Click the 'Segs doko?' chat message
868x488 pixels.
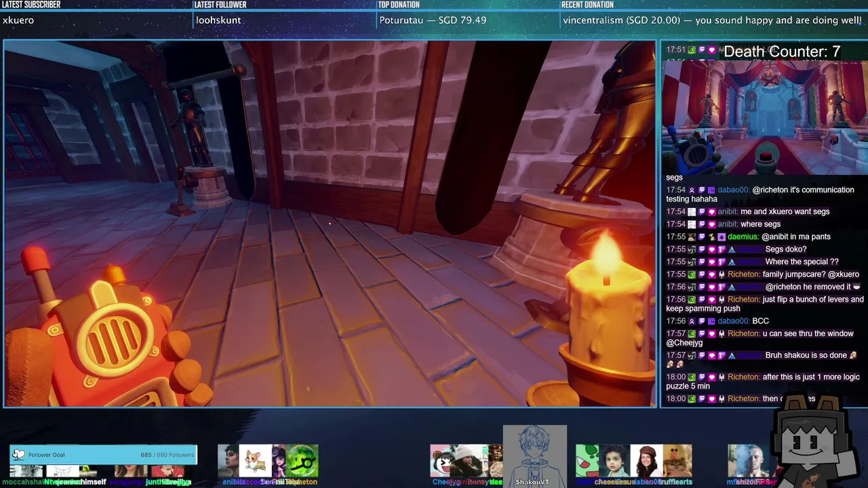tap(785, 249)
